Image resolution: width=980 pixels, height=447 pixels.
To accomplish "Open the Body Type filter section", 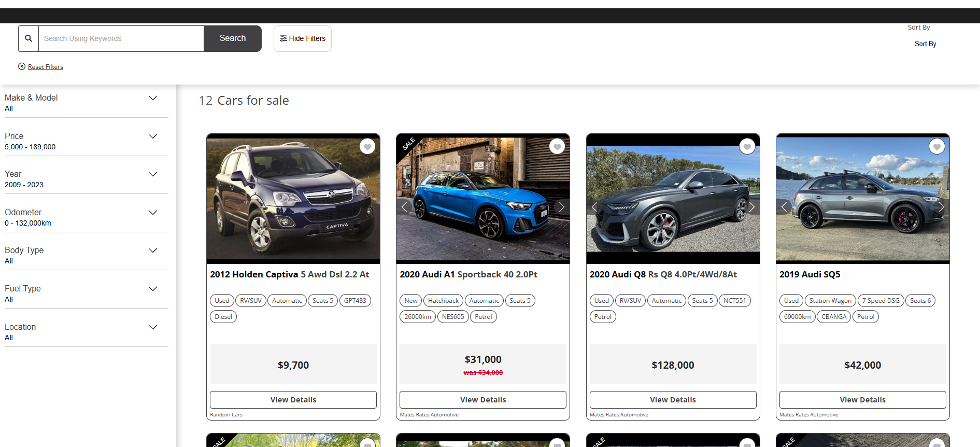I will tap(152, 250).
